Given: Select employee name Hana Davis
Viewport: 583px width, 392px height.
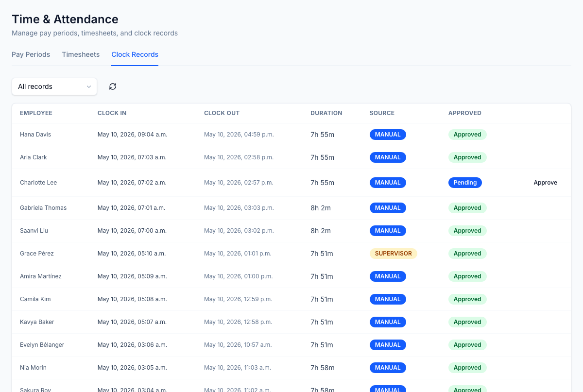Looking at the screenshot, I should pyautogui.click(x=35, y=135).
